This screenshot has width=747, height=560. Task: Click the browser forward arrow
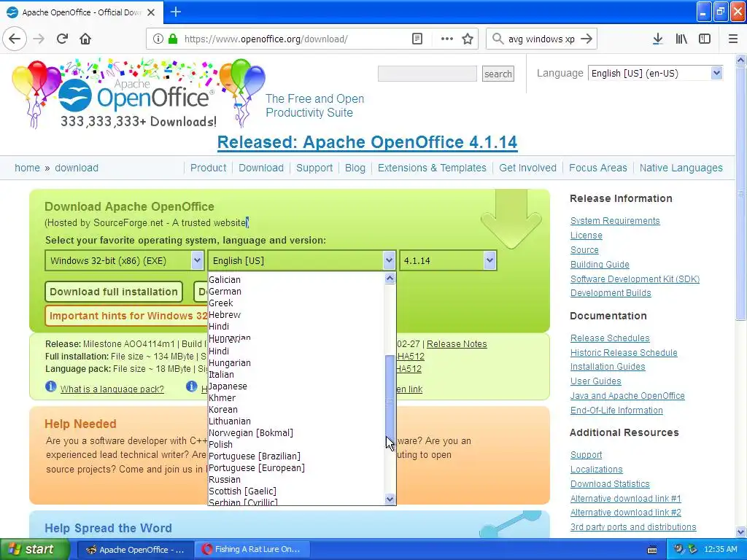39,39
